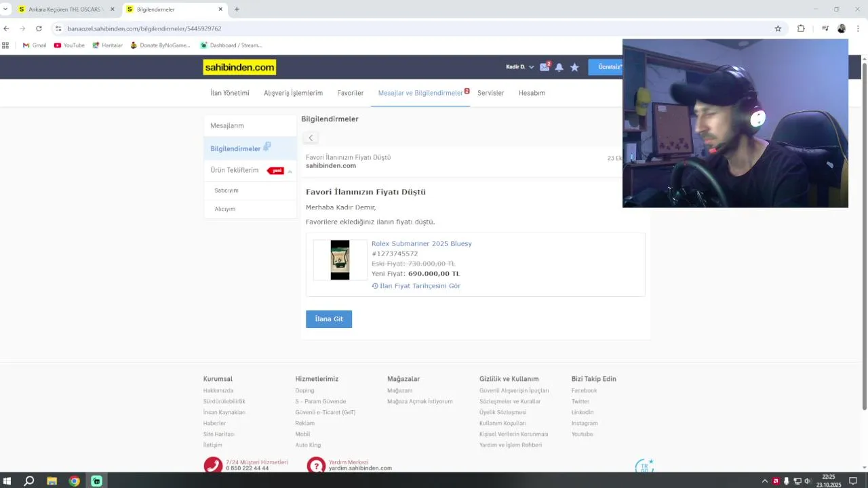
Task: Open the green app icon in taskbar
Action: pos(96,481)
